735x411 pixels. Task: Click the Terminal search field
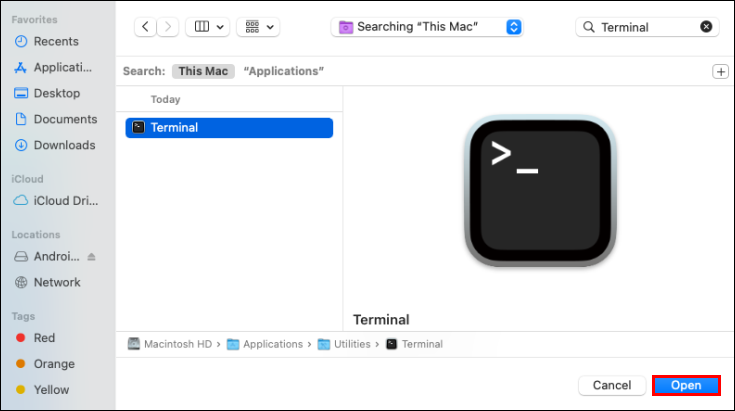click(x=647, y=27)
